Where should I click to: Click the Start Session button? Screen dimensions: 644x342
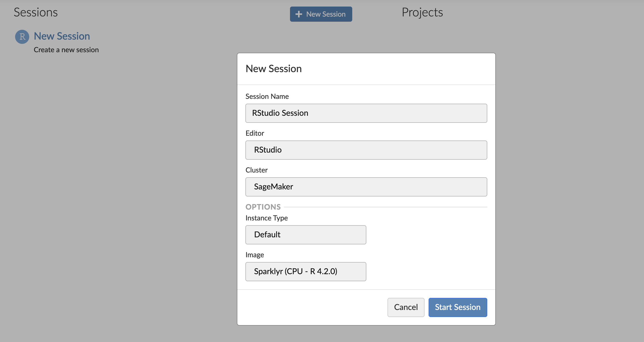coord(458,307)
